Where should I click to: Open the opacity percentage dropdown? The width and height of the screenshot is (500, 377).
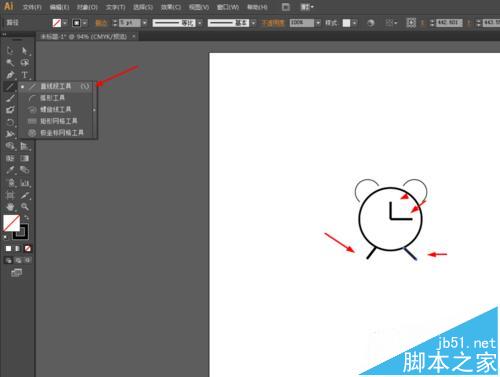coord(318,23)
